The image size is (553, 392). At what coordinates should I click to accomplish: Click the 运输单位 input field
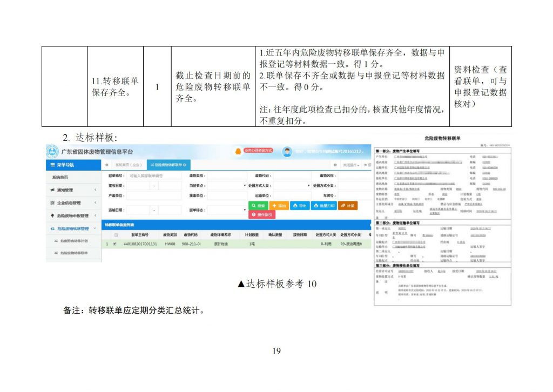point(292,195)
